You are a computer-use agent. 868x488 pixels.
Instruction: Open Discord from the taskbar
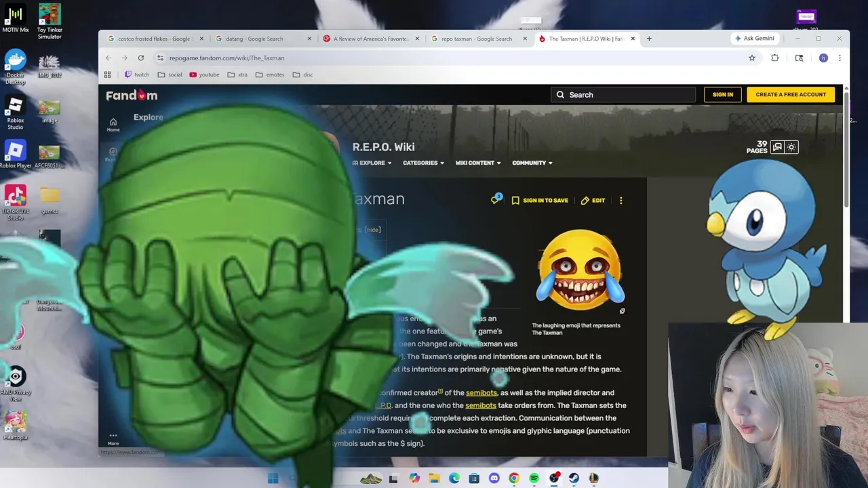[494, 479]
